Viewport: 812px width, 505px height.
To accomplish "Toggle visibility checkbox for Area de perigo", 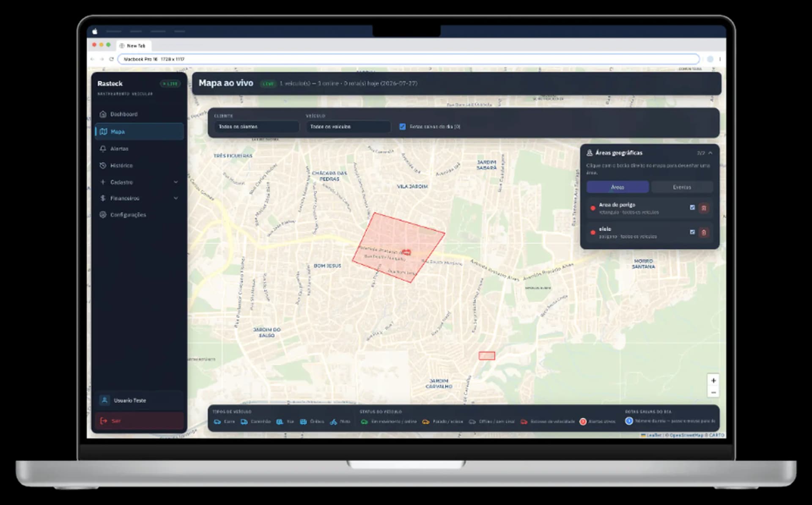I will pos(692,207).
